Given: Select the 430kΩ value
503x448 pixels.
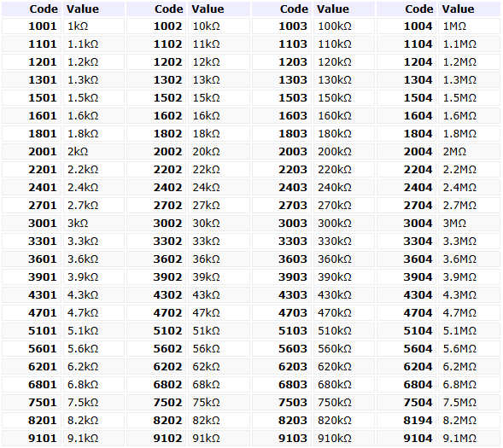Looking at the screenshot, I should pos(344,295).
